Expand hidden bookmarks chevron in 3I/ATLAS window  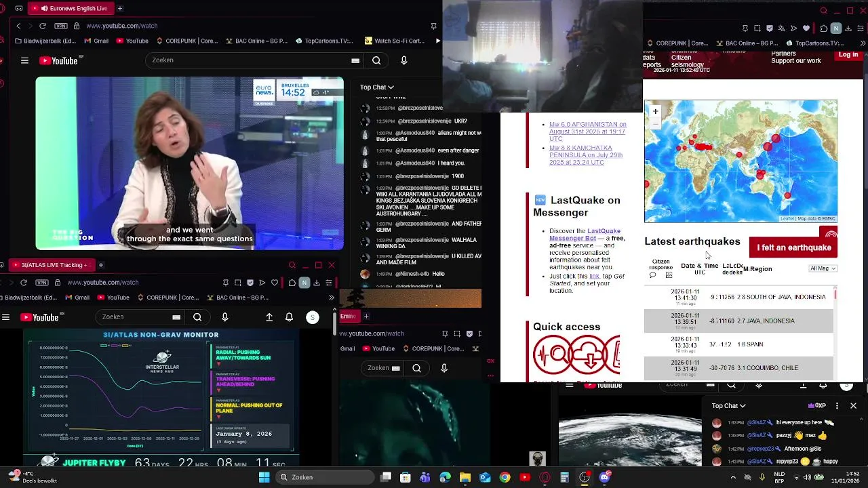[331, 298]
